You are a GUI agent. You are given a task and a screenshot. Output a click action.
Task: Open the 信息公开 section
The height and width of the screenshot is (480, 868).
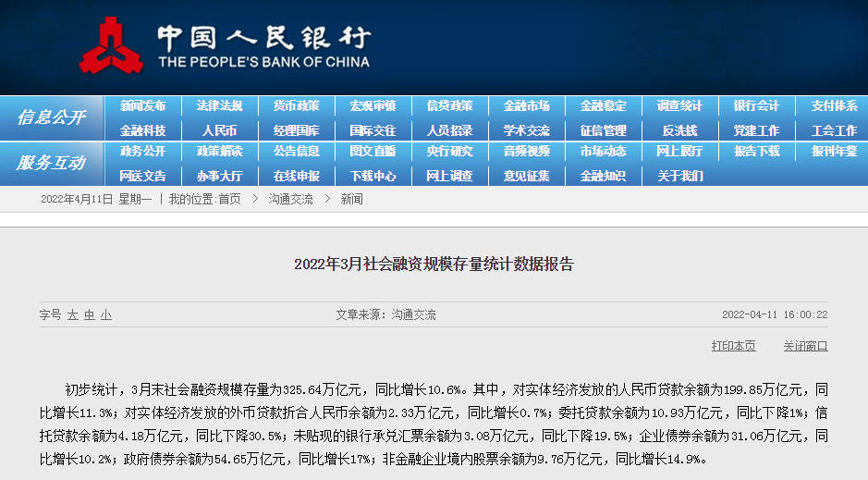(x=50, y=117)
